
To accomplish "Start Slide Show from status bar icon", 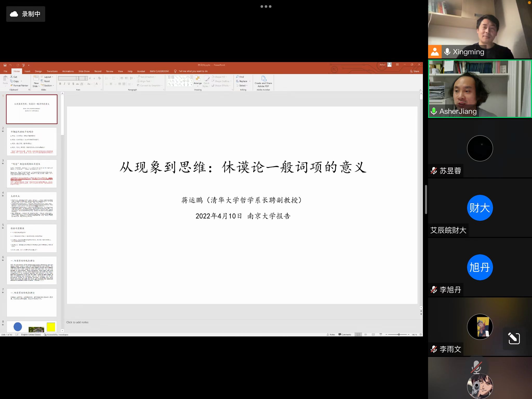I will point(381,335).
